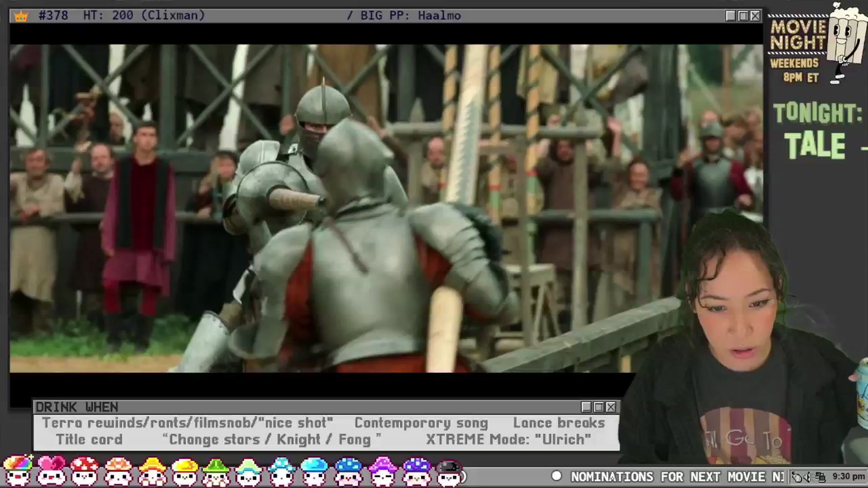Click the NOMINATIONS FOR NEXT MOVIE ticker
The image size is (868, 488).
click(x=677, y=477)
